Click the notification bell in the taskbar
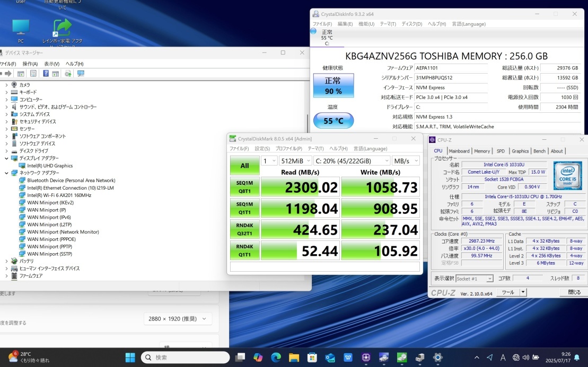588x367 pixels. (577, 357)
